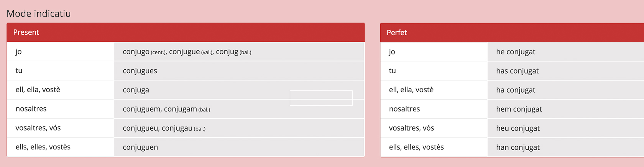
Task: Click the nosaltres pronoun in Present table
Action: (x=31, y=109)
